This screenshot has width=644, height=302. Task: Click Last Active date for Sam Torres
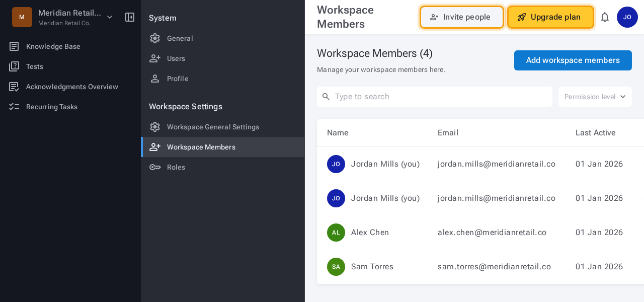tap(599, 267)
